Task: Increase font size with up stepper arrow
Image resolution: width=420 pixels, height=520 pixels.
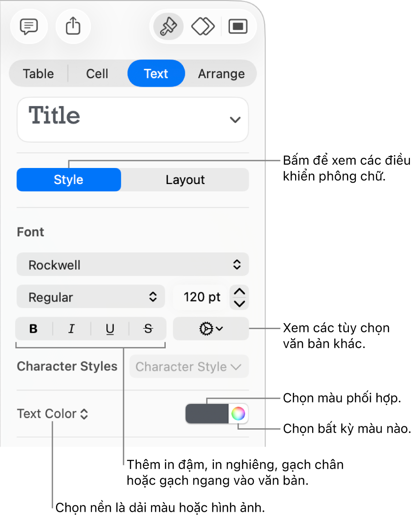Action: (x=240, y=291)
